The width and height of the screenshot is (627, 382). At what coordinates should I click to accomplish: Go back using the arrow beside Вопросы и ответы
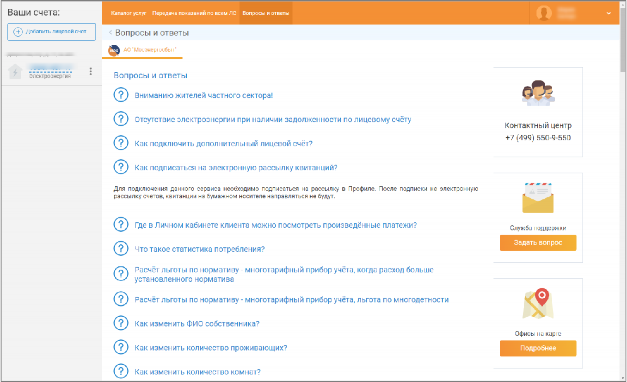click(x=110, y=33)
